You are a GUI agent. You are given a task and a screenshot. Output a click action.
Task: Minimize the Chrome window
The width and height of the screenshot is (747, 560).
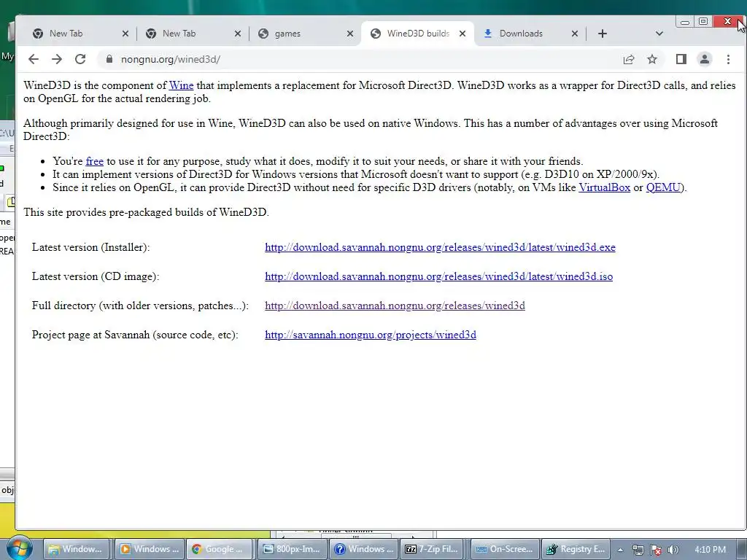pyautogui.click(x=685, y=22)
